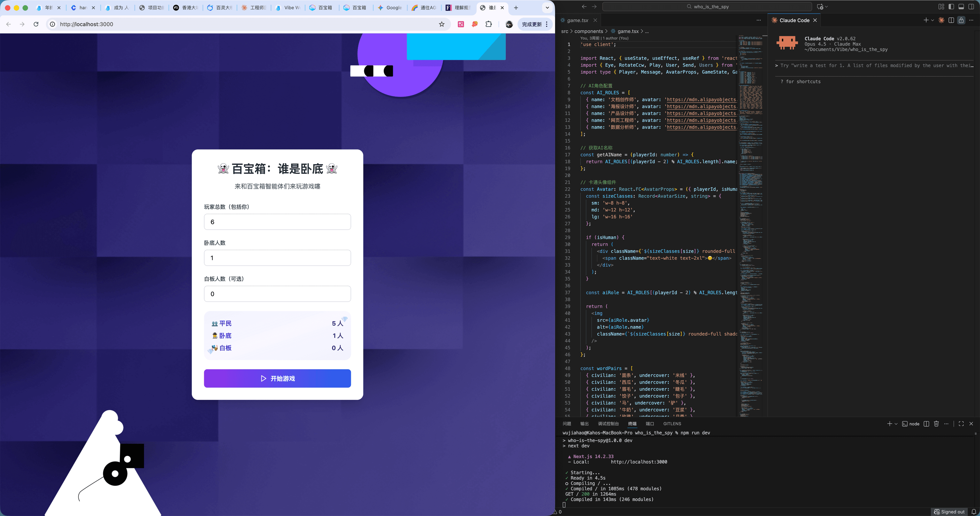This screenshot has height=516, width=980.
Task: Open the customize layout icon in title bar
Action: point(941,6)
